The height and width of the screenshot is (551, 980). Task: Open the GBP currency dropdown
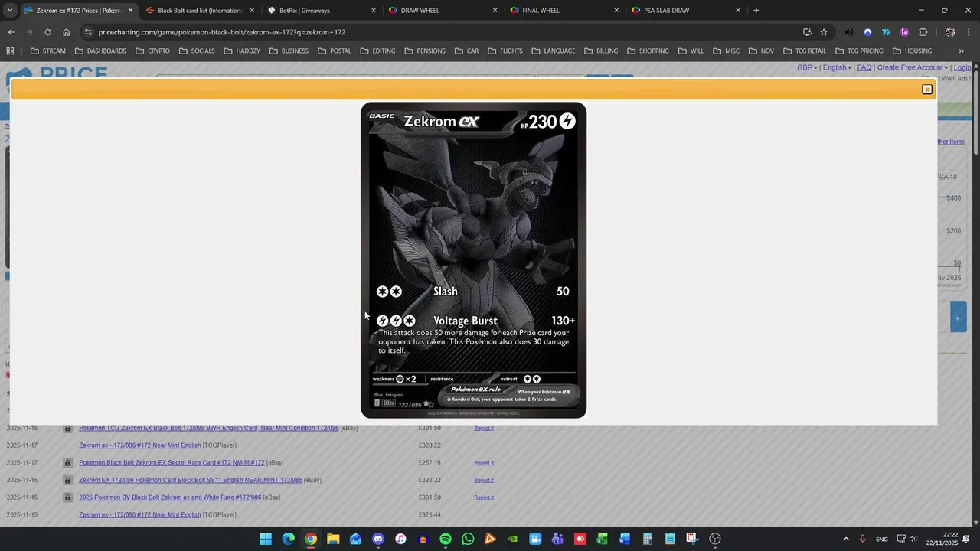(x=807, y=67)
